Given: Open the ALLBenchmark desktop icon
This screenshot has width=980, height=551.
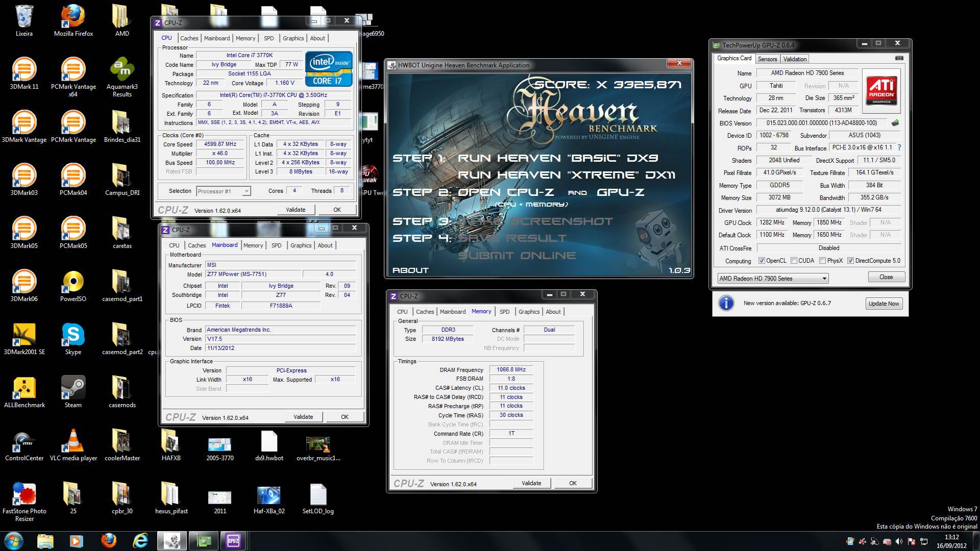Looking at the screenshot, I should [24, 392].
